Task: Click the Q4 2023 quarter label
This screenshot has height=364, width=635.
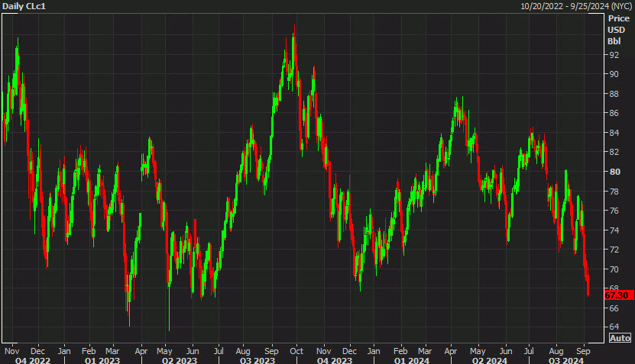Action: (x=335, y=360)
